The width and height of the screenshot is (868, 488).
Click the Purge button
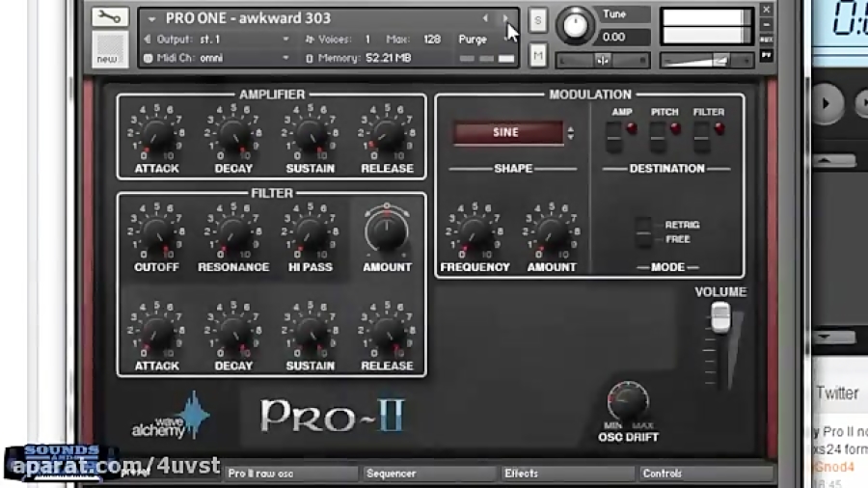coord(473,40)
